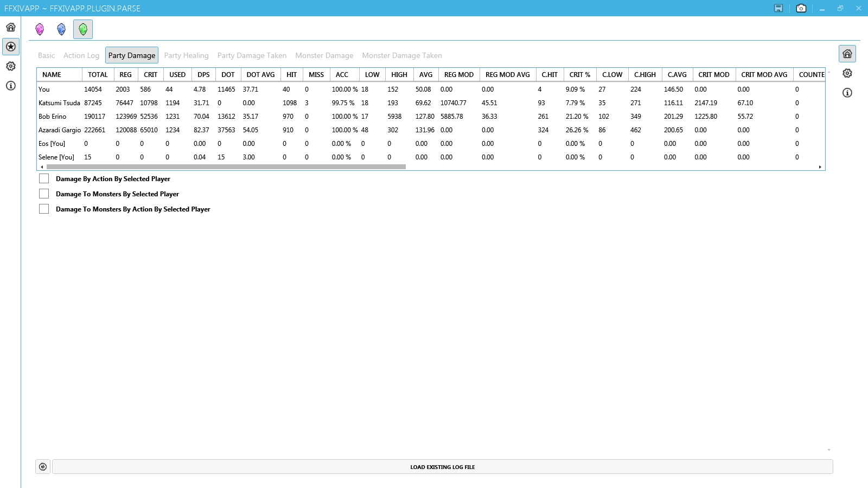The width and height of the screenshot is (868, 488).
Task: Click the save disk icon in title bar
Action: tap(778, 8)
